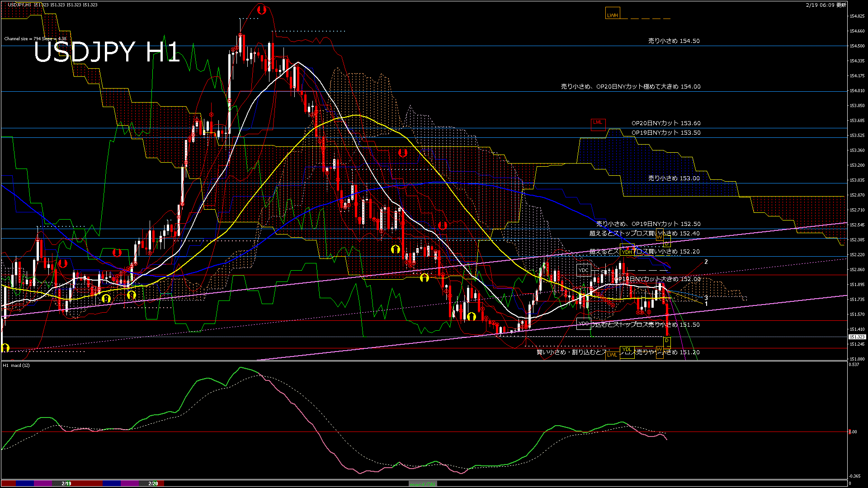
Task: Click forecast line label 2
Action: pos(706,262)
